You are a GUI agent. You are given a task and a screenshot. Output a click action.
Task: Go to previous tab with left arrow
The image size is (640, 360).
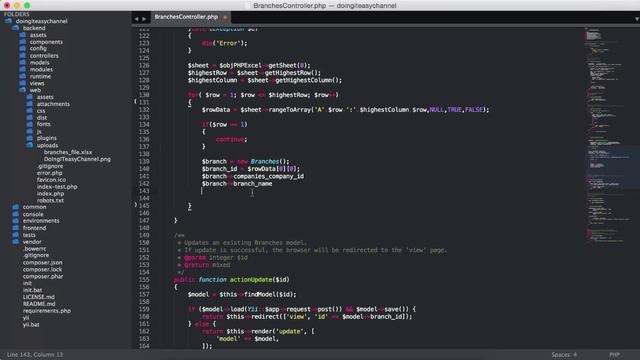(136, 18)
